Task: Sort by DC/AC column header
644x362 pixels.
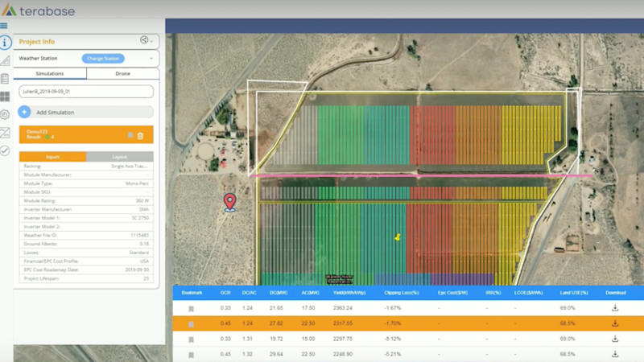Action: click(x=249, y=293)
